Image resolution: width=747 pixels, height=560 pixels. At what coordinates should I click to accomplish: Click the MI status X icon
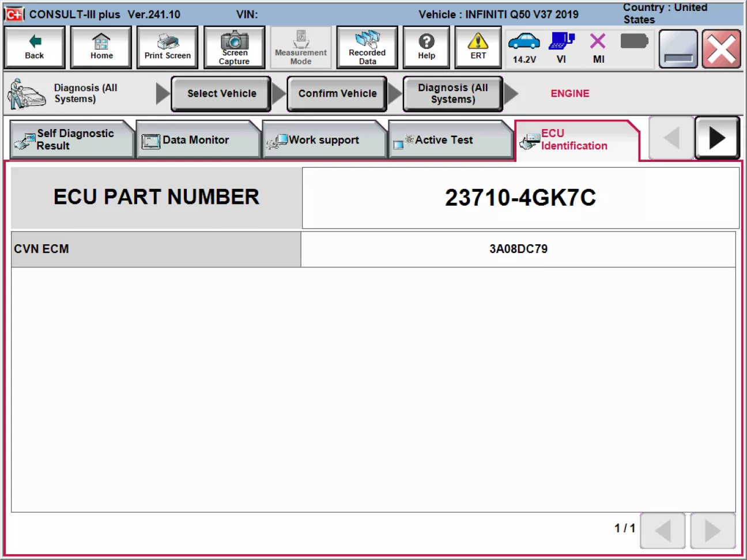[598, 47]
